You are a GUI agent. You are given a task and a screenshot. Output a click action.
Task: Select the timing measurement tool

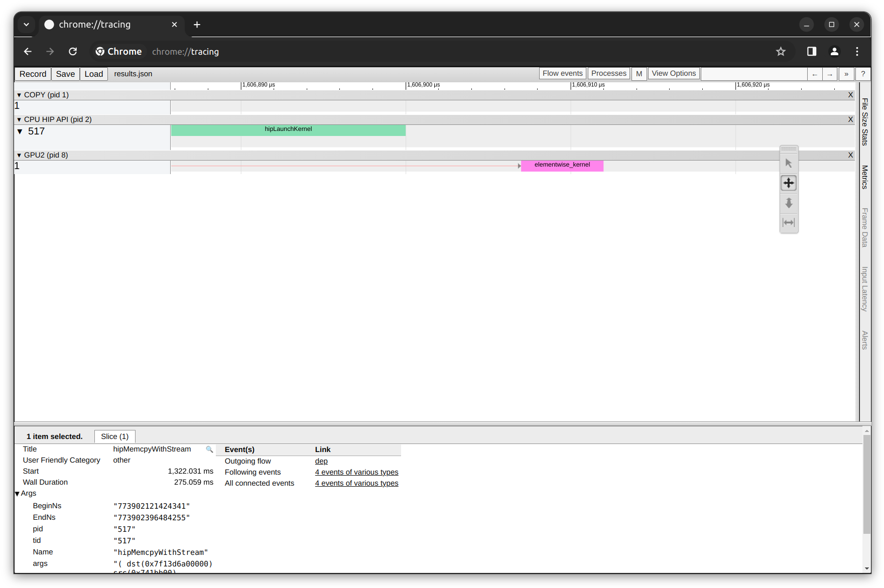[x=789, y=223]
